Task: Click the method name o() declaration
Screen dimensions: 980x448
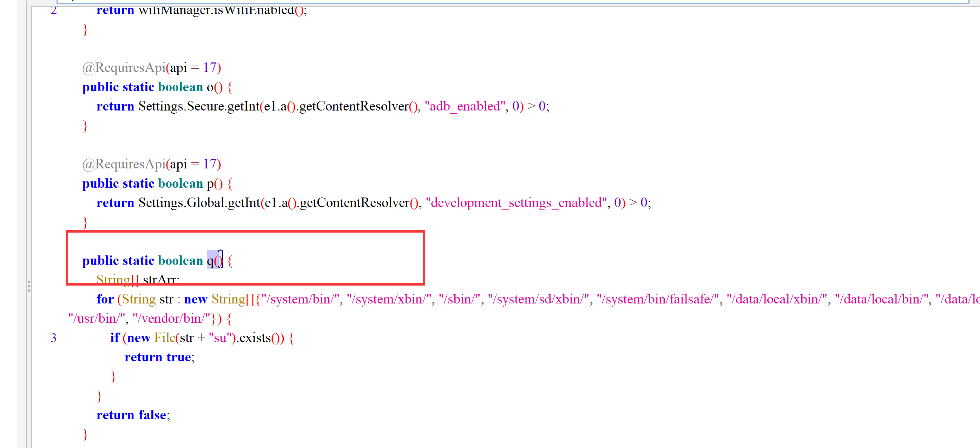Action: pos(214,87)
